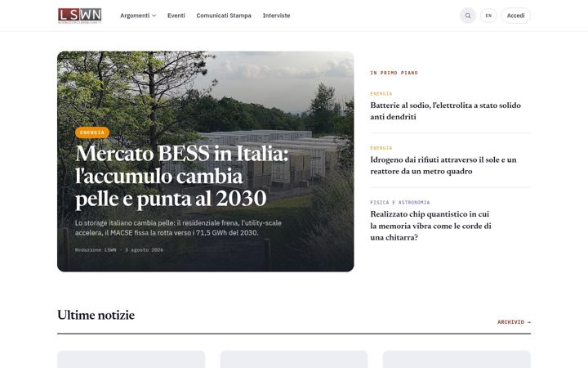Go to Comunicati Stampa

224,16
